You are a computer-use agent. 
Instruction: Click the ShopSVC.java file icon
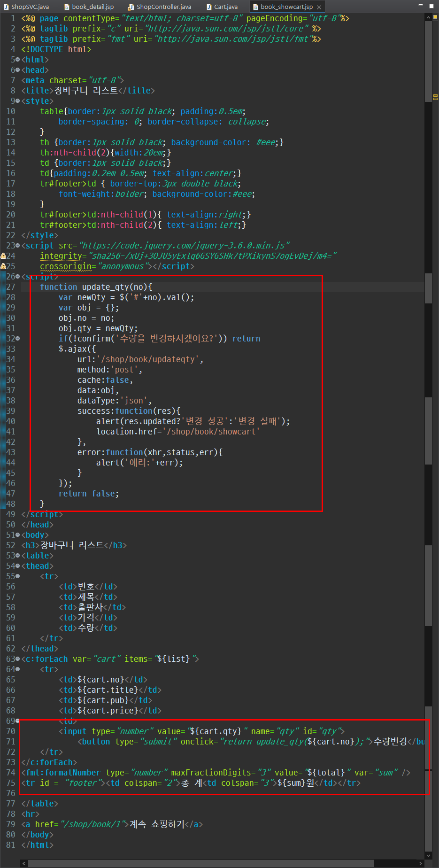[6, 7]
